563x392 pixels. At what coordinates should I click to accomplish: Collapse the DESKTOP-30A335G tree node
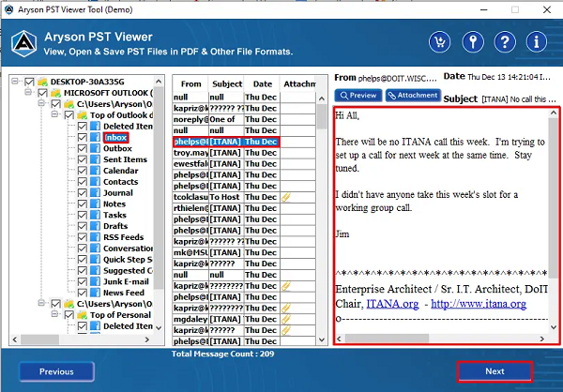15,81
